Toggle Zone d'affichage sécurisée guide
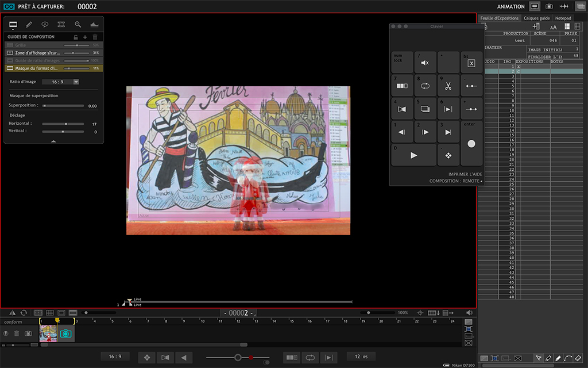The image size is (588, 368). [x=10, y=53]
